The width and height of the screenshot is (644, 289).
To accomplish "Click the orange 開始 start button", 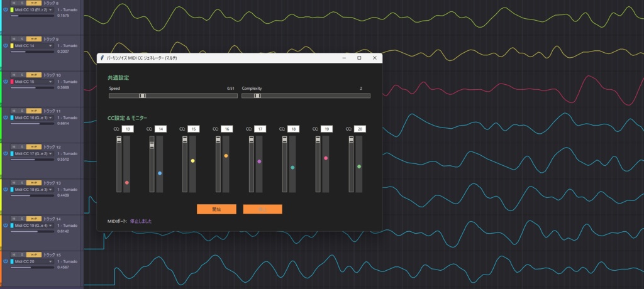I will tap(216, 209).
